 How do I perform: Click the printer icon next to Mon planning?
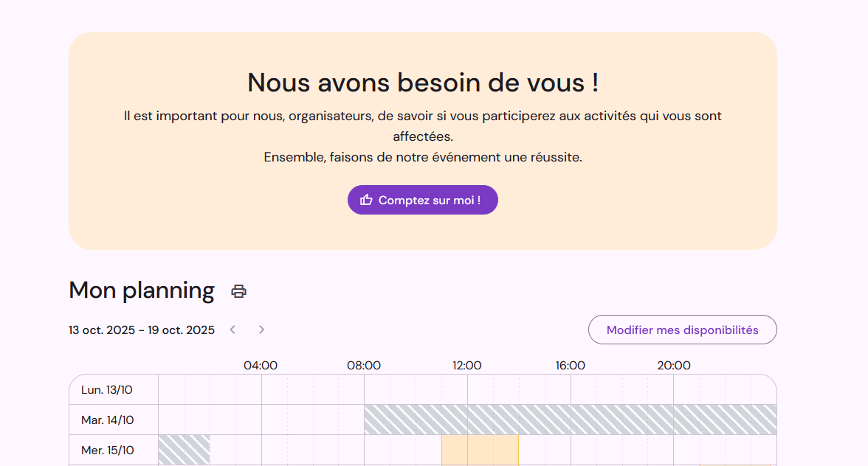(x=238, y=291)
